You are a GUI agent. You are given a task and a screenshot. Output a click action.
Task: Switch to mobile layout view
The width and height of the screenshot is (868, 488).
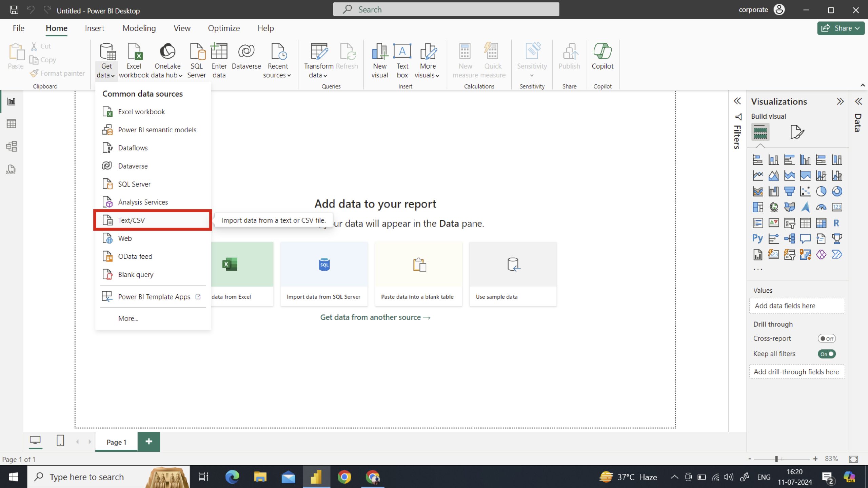coord(60,441)
